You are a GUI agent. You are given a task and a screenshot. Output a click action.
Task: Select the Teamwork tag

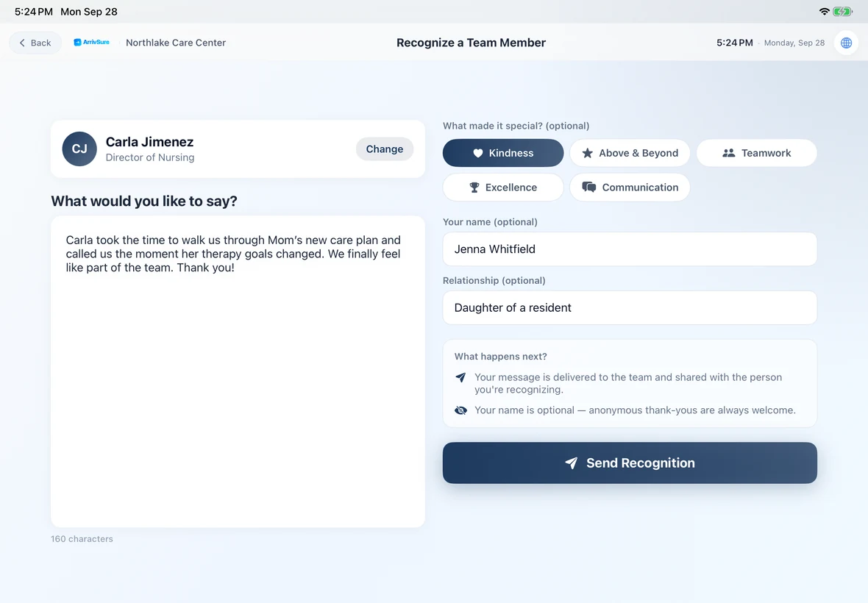(756, 153)
